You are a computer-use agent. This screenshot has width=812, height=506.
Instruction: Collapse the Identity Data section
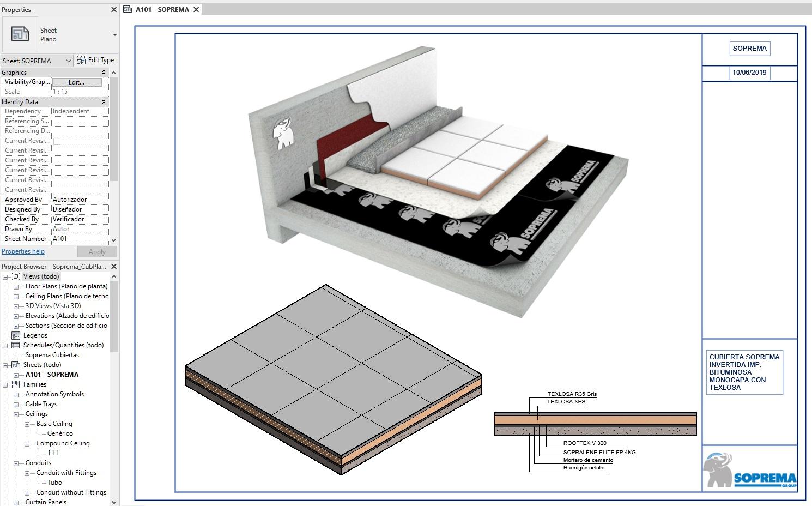pyautogui.click(x=104, y=102)
